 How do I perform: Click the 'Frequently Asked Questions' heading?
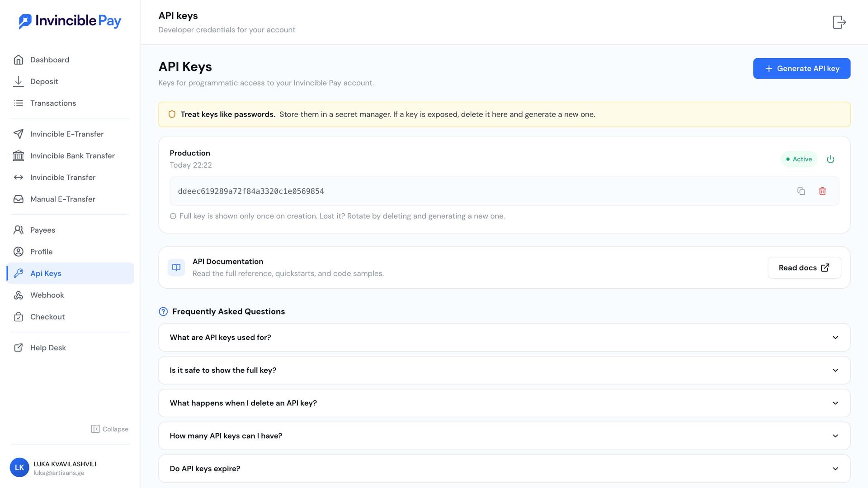point(228,311)
